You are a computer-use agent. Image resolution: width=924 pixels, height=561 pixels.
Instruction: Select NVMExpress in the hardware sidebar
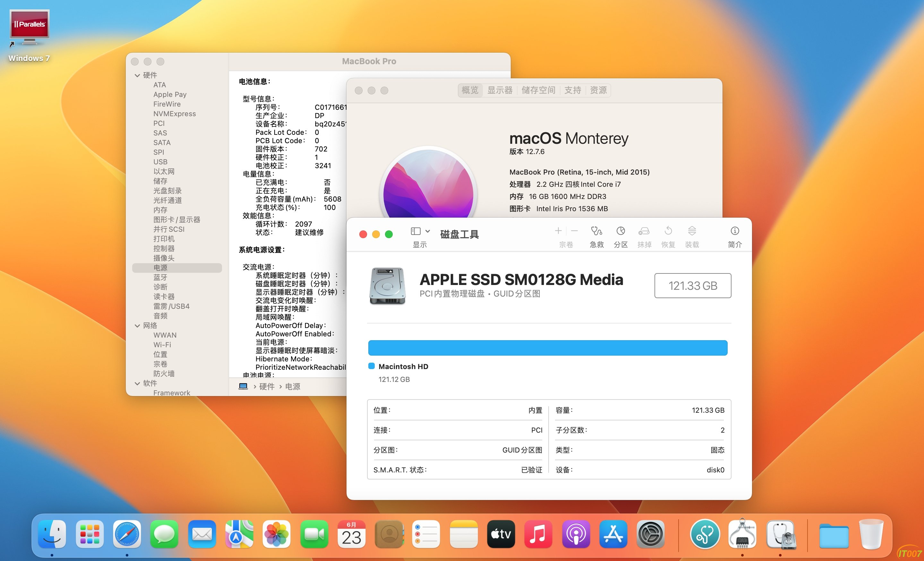[175, 114]
